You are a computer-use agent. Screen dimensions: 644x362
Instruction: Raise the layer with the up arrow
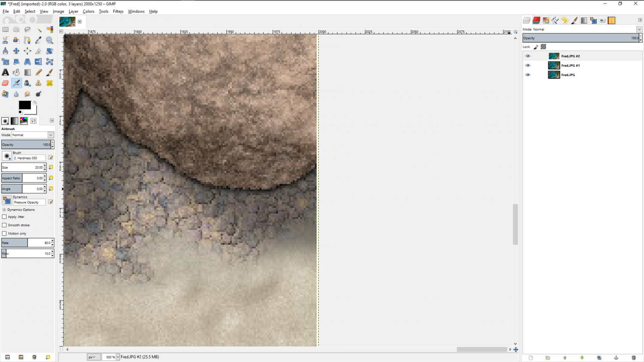565,358
